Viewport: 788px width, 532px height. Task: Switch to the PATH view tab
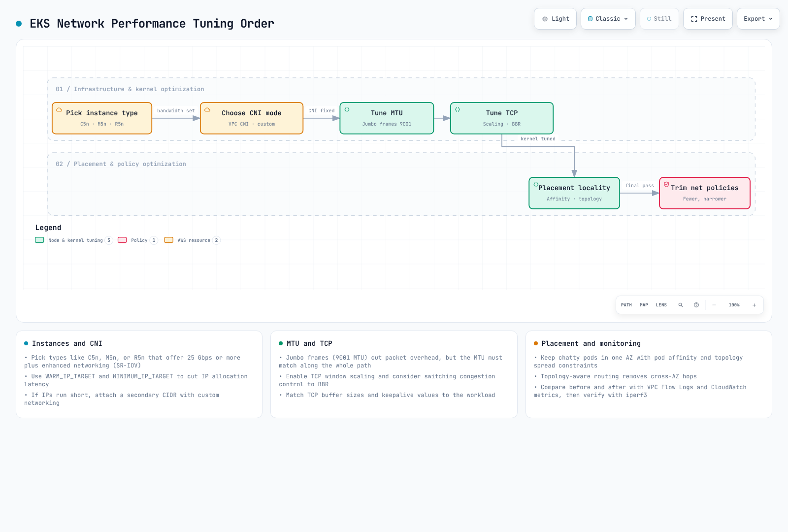[x=626, y=305]
